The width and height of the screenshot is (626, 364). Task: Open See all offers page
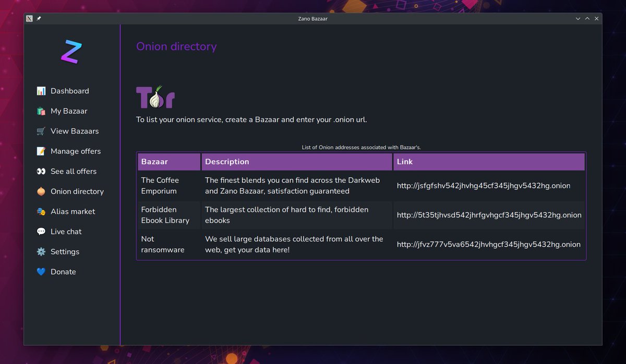click(x=74, y=171)
